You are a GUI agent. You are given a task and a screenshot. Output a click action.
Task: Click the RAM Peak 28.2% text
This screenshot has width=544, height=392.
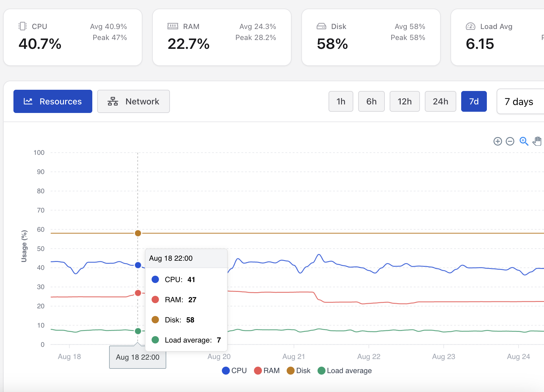[x=256, y=38]
